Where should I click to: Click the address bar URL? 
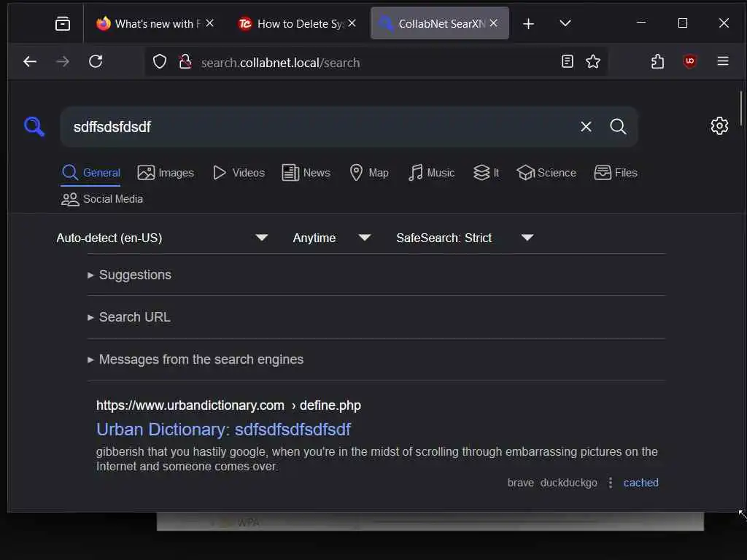click(281, 63)
